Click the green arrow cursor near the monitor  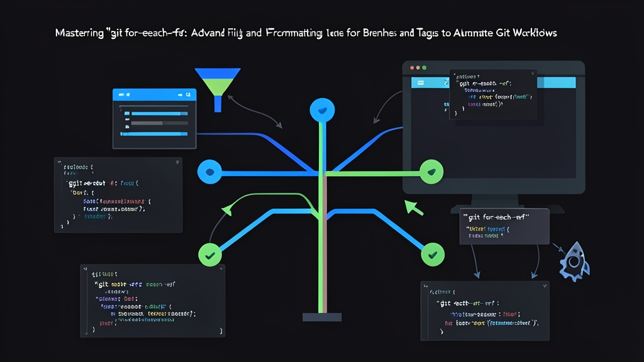[413, 207]
